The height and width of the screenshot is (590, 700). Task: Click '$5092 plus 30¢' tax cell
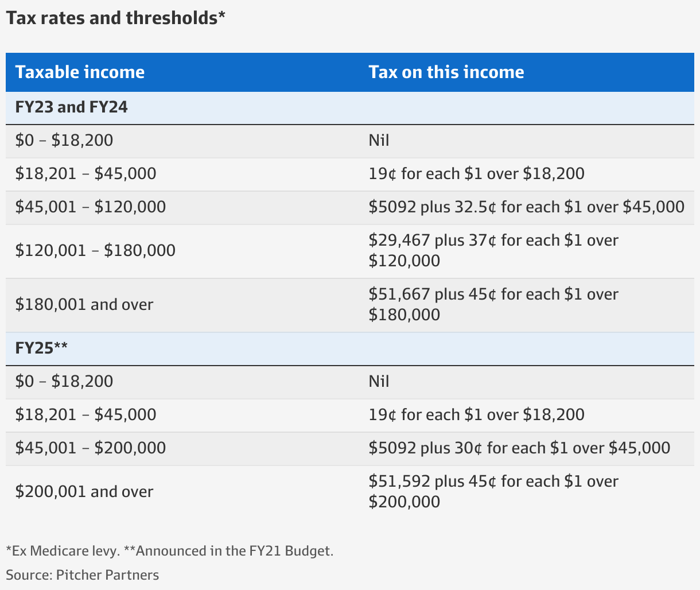tap(519, 448)
